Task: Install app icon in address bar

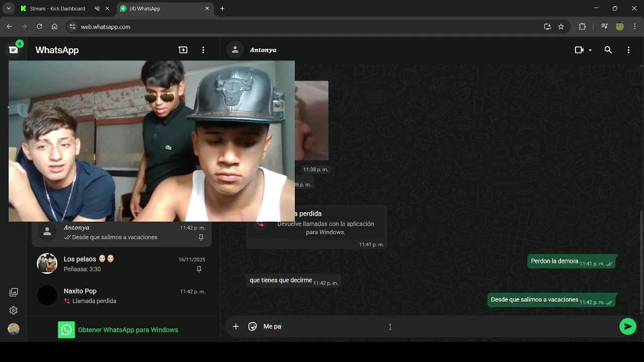Action: [x=547, y=27]
